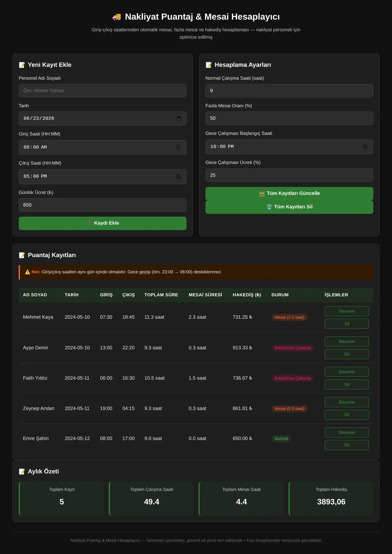Click the memo icon beside Puantaj Kayıtları
The height and width of the screenshot is (554, 392).
(x=22, y=255)
